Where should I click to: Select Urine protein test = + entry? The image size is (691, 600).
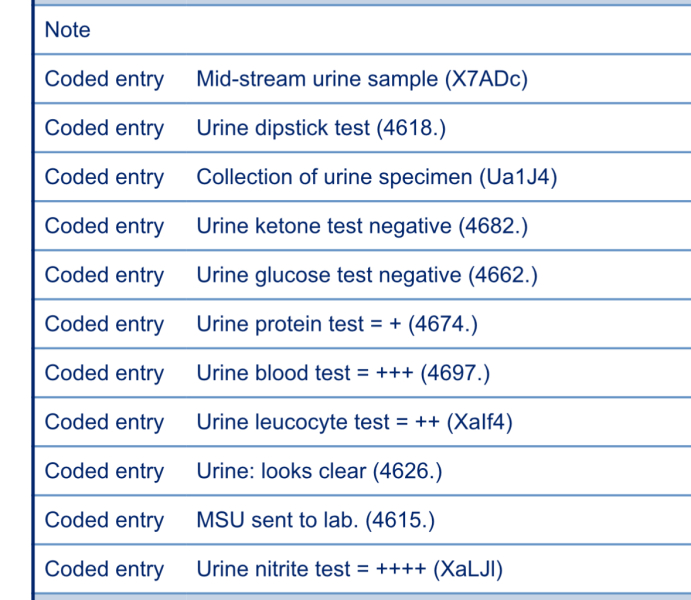pos(337,324)
